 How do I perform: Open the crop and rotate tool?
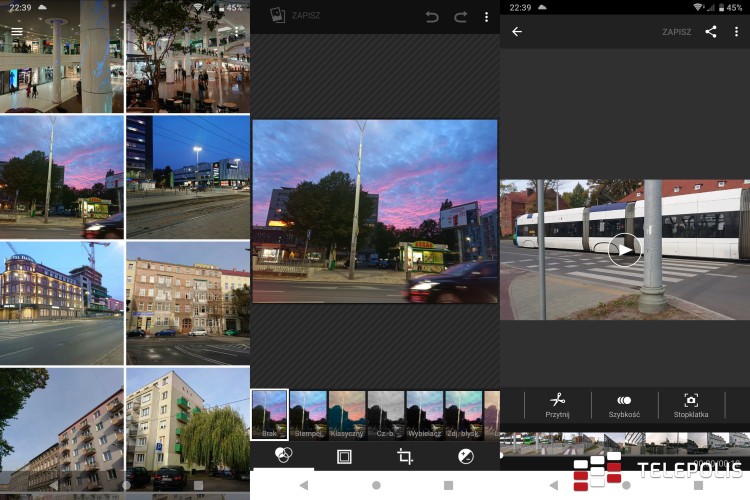click(405, 456)
